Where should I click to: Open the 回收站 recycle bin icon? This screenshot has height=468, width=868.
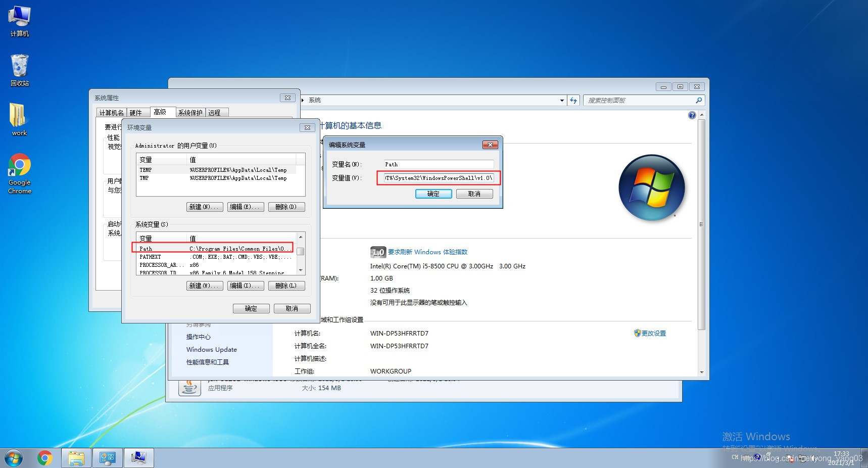click(x=19, y=71)
